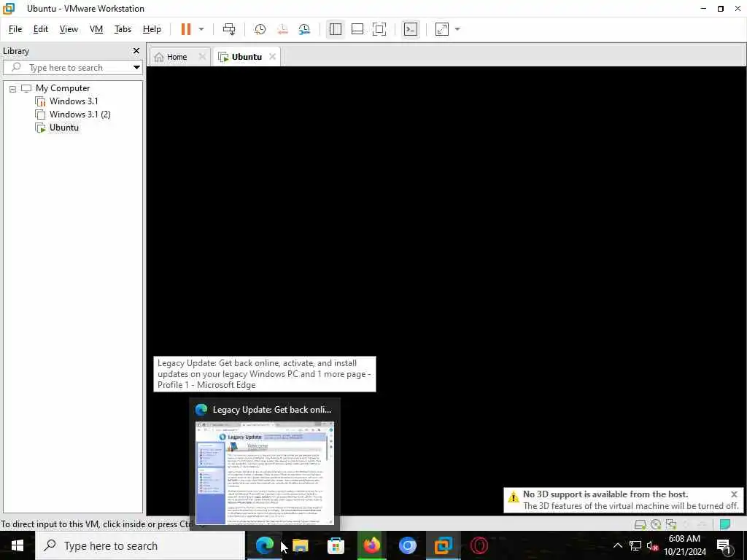747x560 pixels.
Task: Collapse the My Computer tree node
Action: (13, 88)
